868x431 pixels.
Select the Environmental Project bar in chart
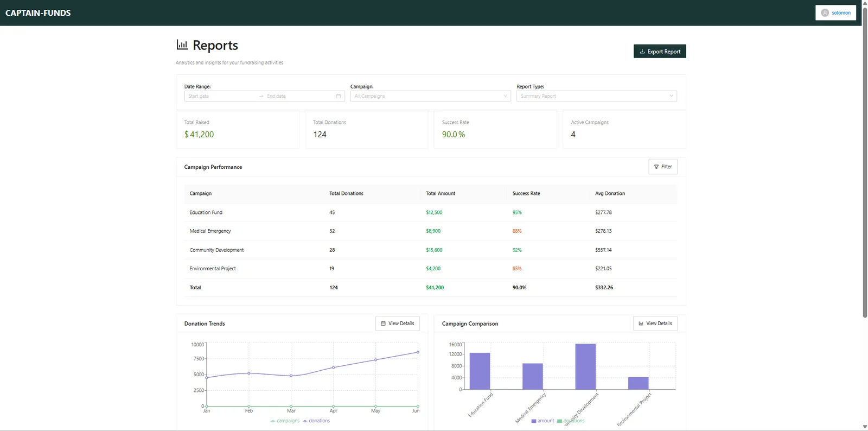pyautogui.click(x=639, y=383)
